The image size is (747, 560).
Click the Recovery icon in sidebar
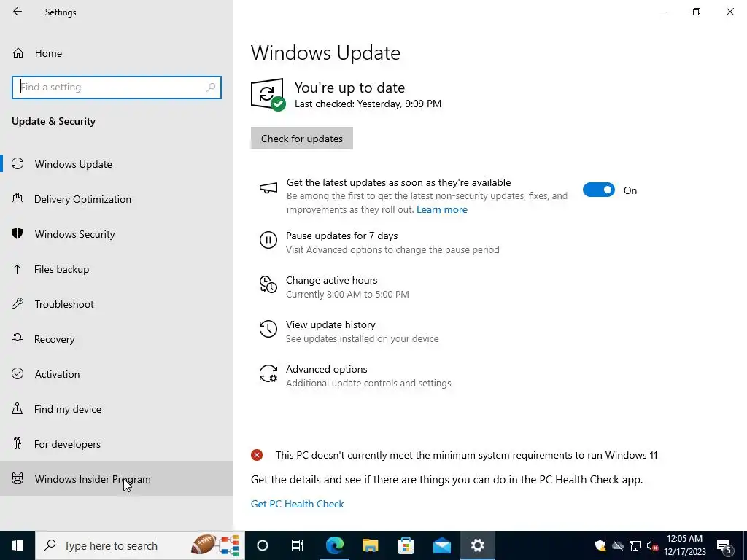click(x=18, y=338)
